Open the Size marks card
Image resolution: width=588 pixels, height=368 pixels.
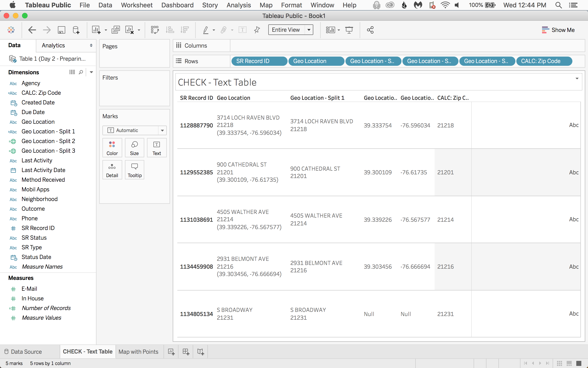134,148
